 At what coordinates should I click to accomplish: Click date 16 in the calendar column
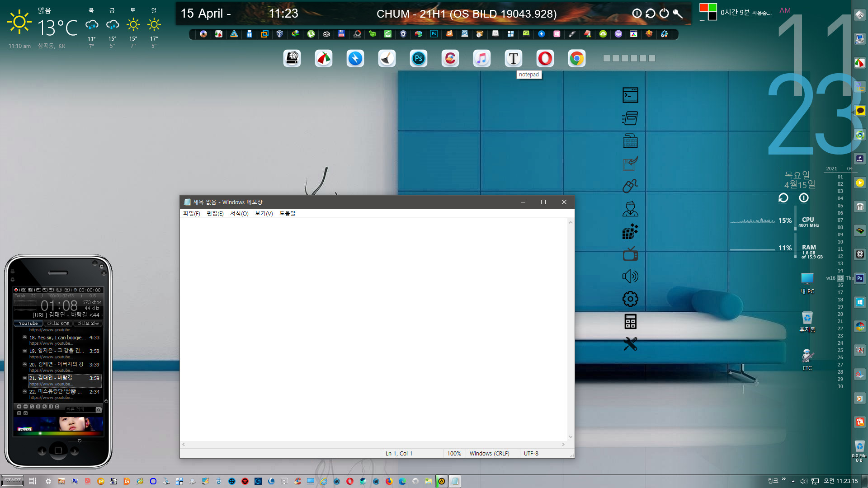(x=840, y=286)
